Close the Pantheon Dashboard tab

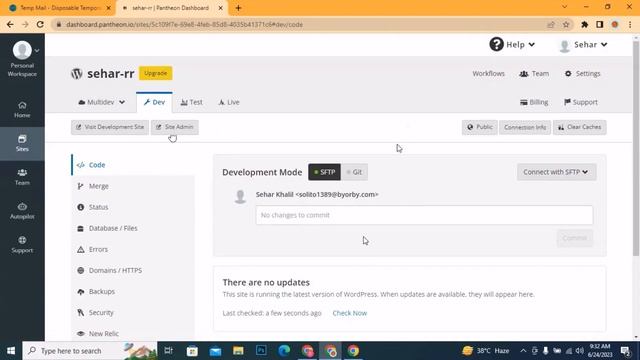221,8
